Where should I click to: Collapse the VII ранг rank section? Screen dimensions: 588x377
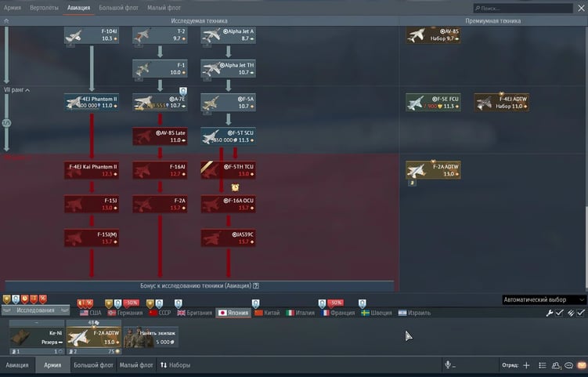(x=17, y=90)
